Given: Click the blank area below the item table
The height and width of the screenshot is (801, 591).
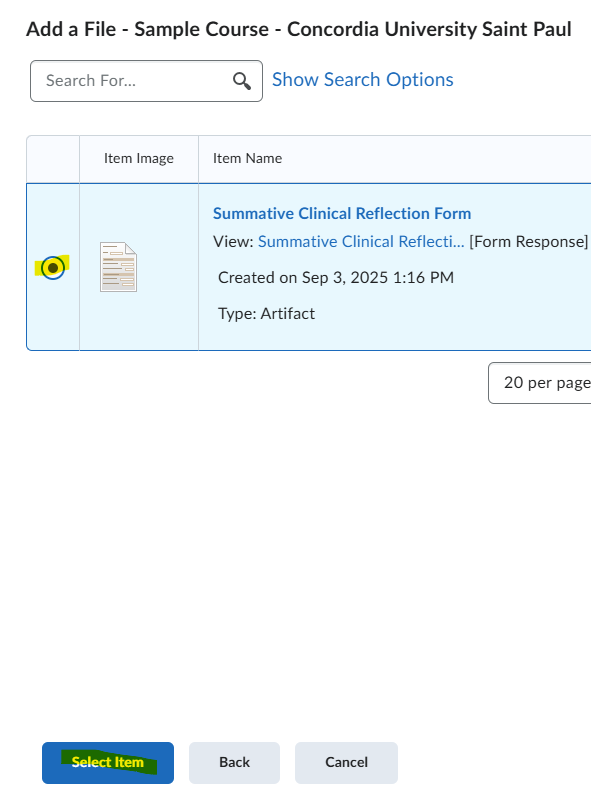Looking at the screenshot, I should pos(296,562).
